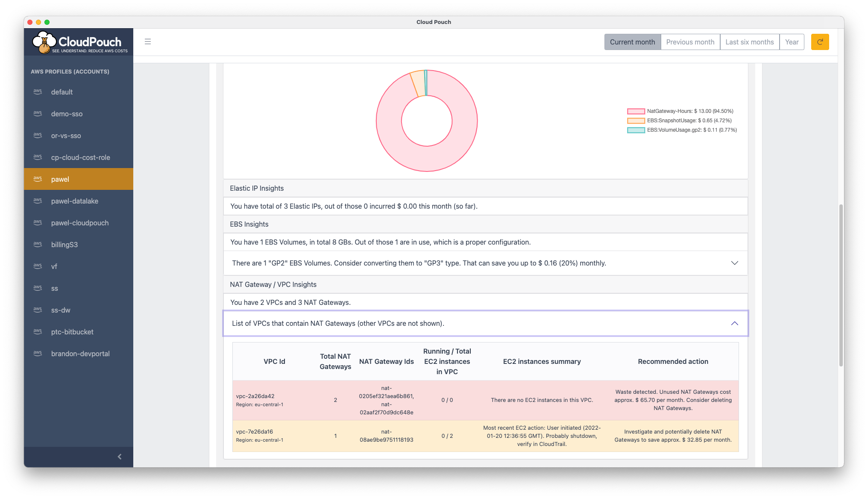This screenshot has height=499, width=868.
Task: Open the pawel-cloudpouch profile
Action: (x=79, y=223)
